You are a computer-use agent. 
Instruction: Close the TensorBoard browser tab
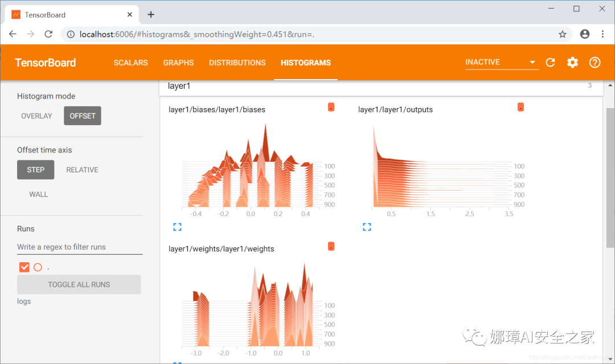tap(130, 14)
